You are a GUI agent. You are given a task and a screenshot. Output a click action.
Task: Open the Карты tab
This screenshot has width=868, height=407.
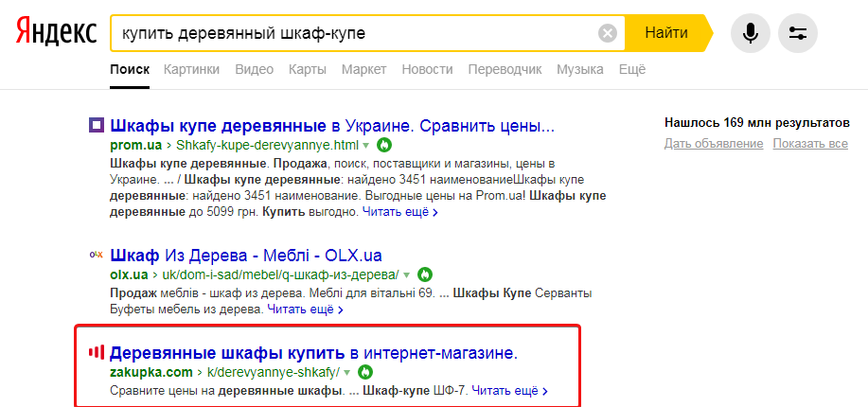pos(308,70)
